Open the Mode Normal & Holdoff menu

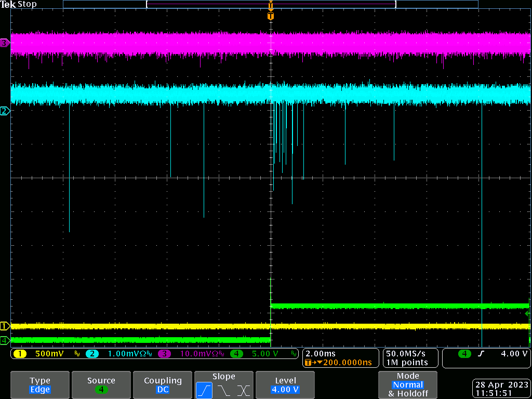tap(408, 385)
